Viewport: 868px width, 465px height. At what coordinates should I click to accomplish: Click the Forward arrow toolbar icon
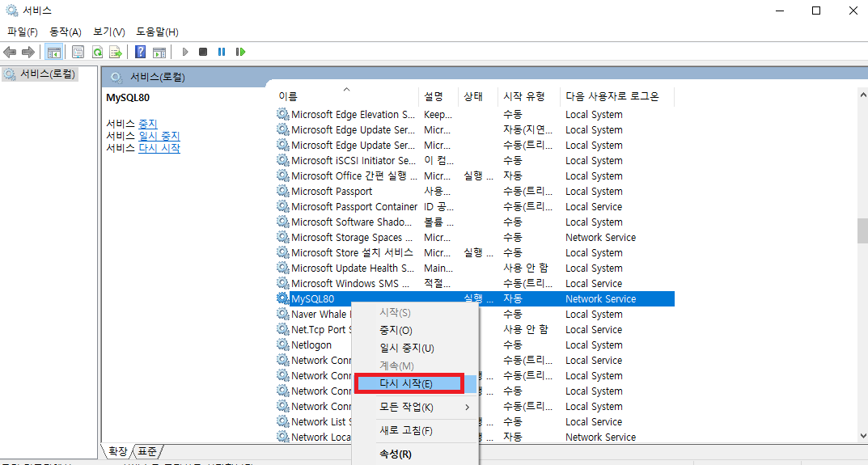pos(28,52)
